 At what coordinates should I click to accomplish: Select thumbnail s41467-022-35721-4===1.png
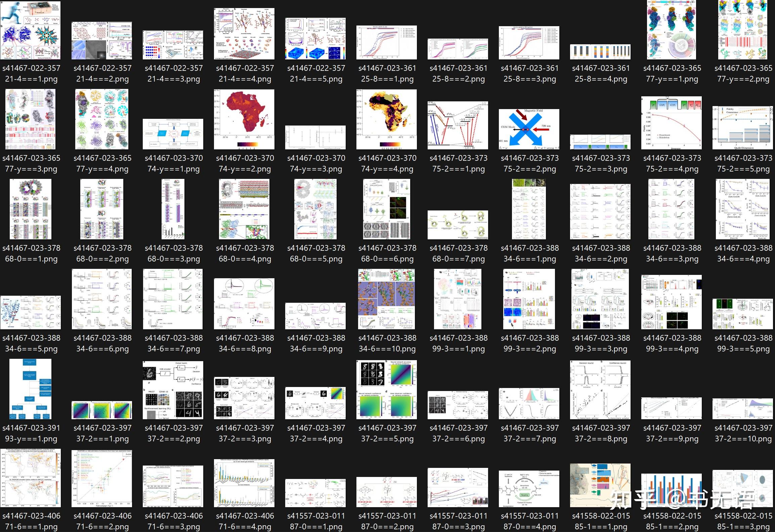click(x=31, y=30)
